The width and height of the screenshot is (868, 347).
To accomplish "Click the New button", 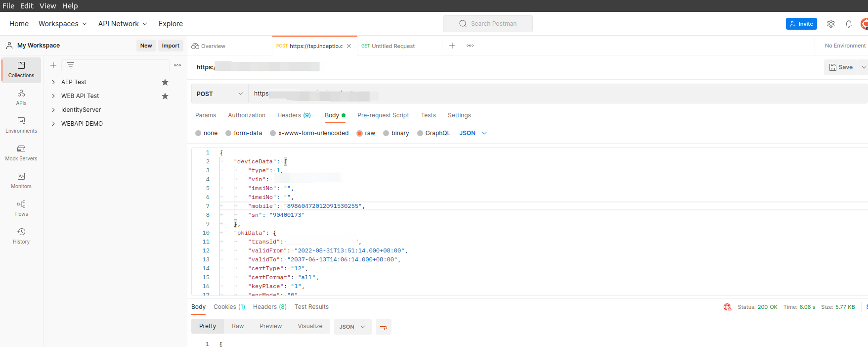I will tap(146, 46).
